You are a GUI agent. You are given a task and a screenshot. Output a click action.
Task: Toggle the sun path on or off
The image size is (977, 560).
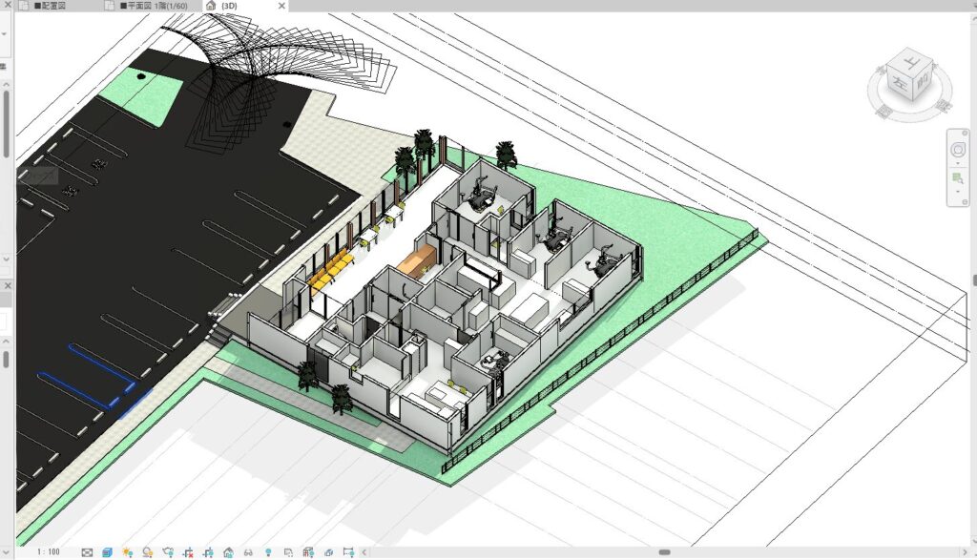tap(127, 552)
